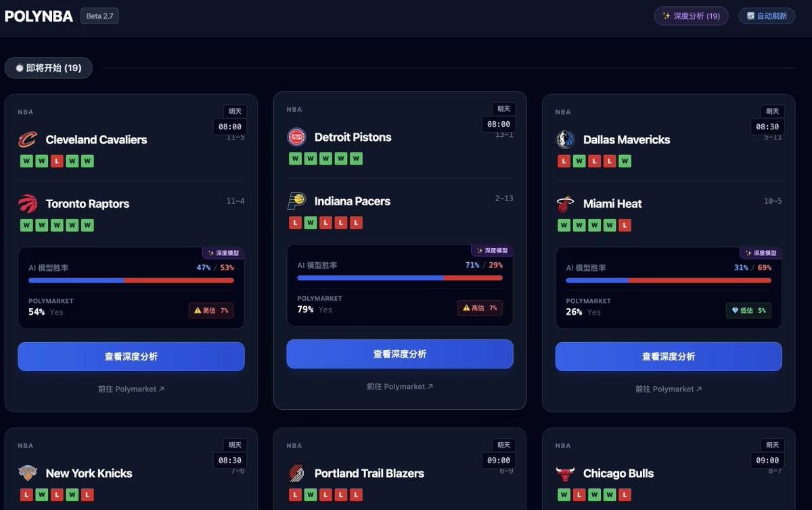Click the 08:00 time on Cavaliers card
This screenshot has width=812, height=510.
(230, 127)
